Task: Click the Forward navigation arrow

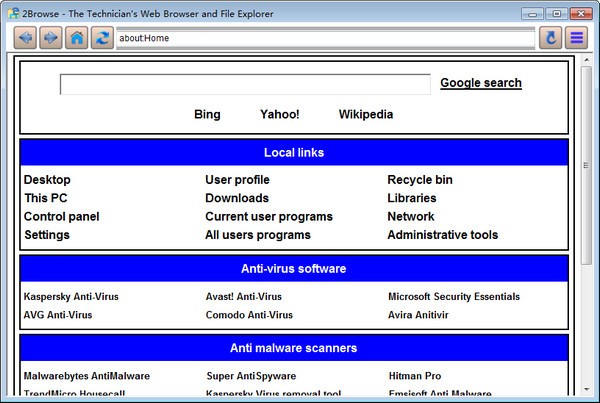Action: [x=50, y=38]
